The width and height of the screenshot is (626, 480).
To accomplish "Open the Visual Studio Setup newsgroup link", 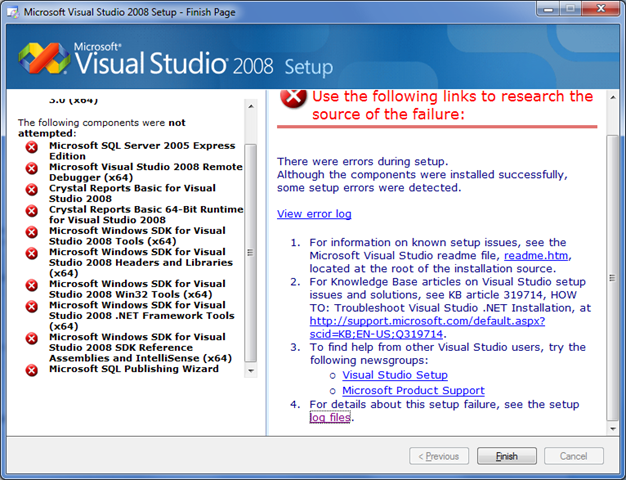I will click(x=395, y=375).
